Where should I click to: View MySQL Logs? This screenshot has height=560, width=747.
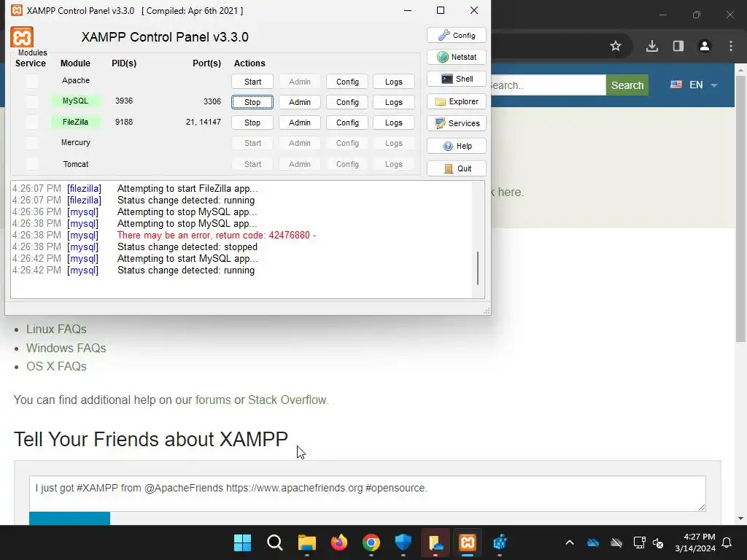(393, 102)
